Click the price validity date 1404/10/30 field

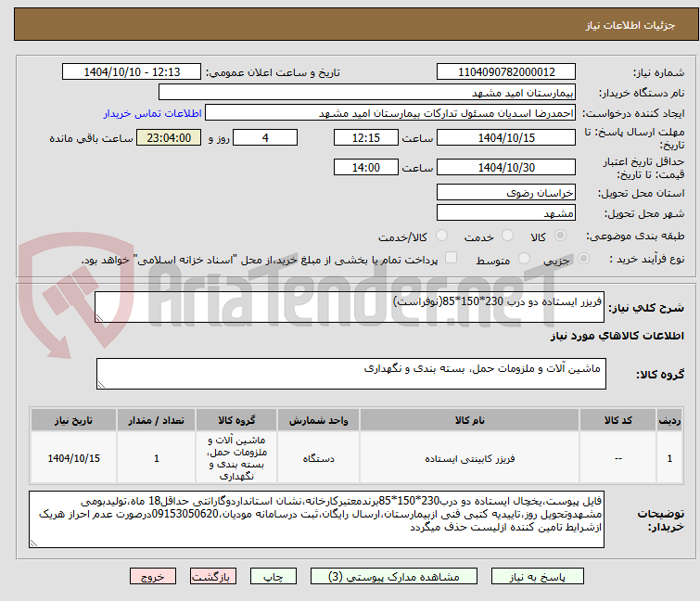tap(506, 168)
